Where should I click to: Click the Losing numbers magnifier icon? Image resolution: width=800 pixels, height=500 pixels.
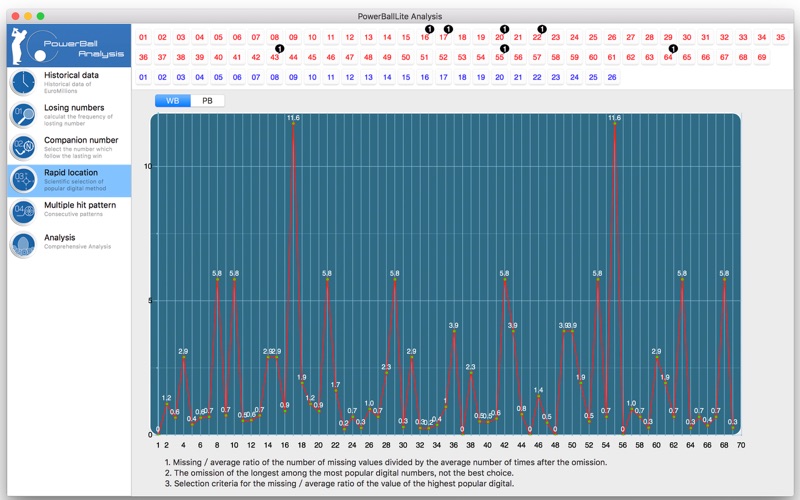click(23, 115)
